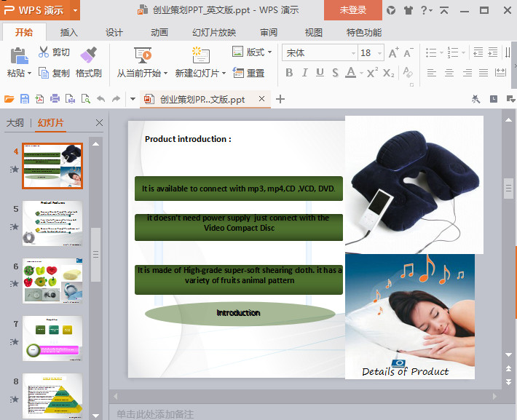This screenshot has width=517, height=420.
Task: Open the 动画 ribbon tab
Action: point(159,32)
